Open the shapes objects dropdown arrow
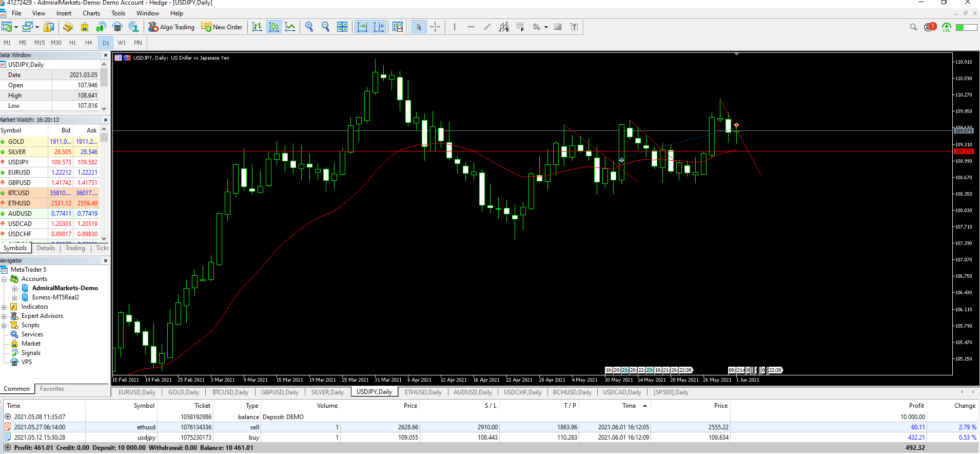This screenshot has width=980, height=454. pos(546,27)
